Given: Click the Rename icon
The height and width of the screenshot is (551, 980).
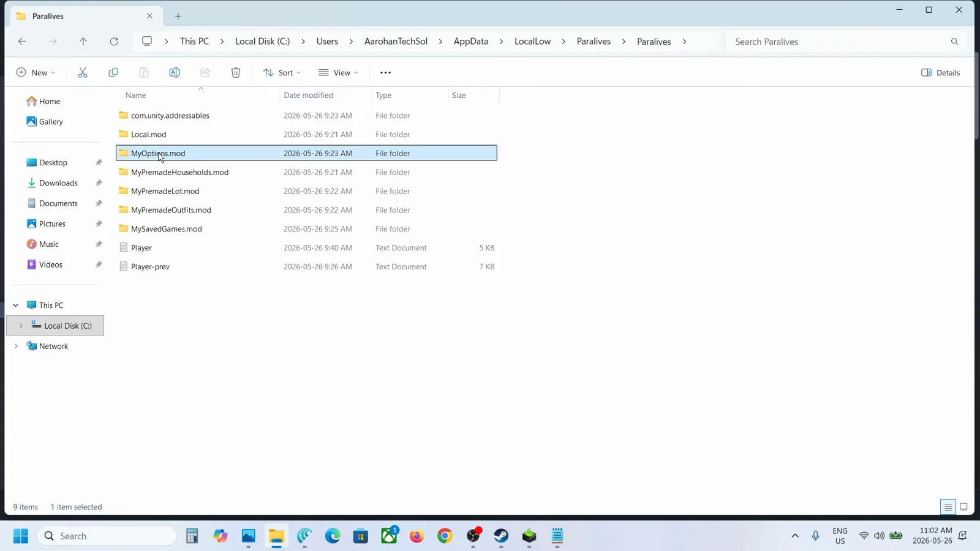Looking at the screenshot, I should (175, 73).
